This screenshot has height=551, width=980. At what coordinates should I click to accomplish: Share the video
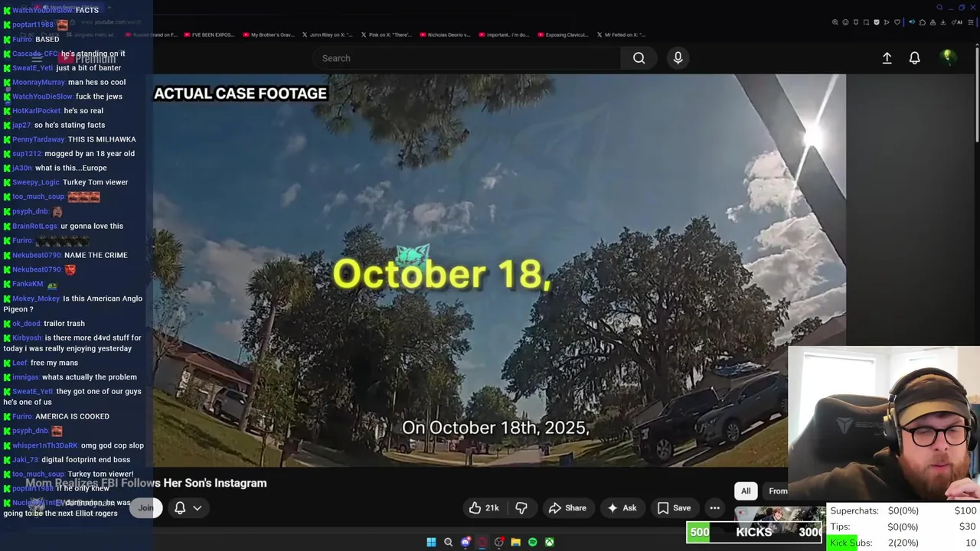(567, 507)
